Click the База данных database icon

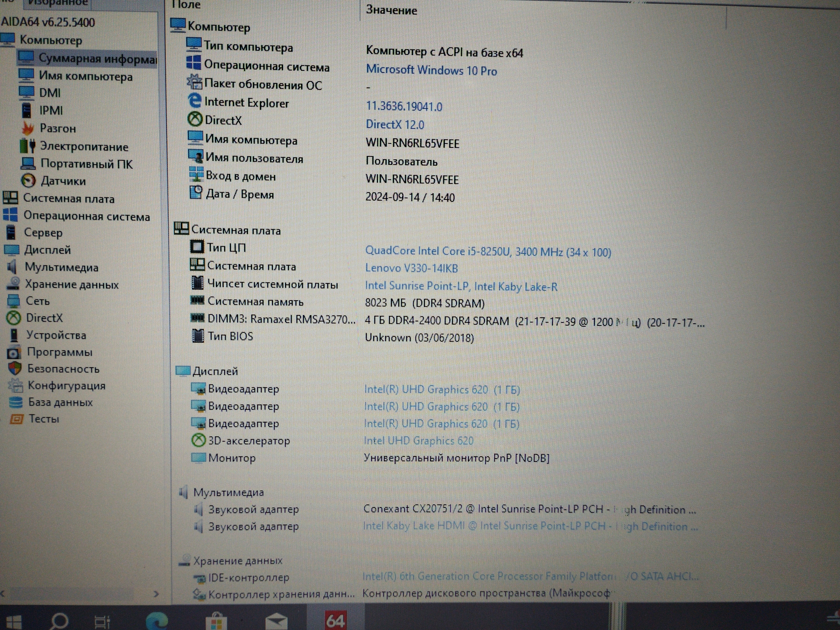tap(16, 402)
